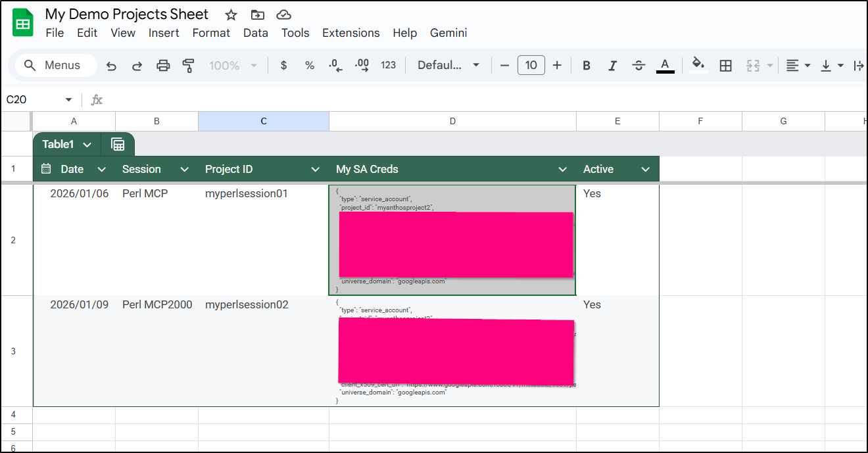Click the print icon
Image resolution: width=868 pixels, height=453 pixels.
(163, 65)
